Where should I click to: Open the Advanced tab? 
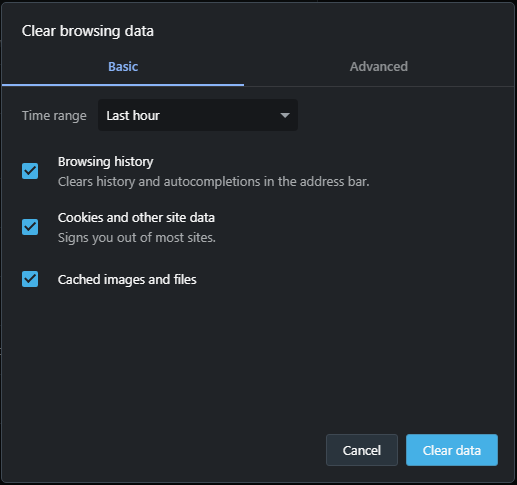click(x=379, y=67)
